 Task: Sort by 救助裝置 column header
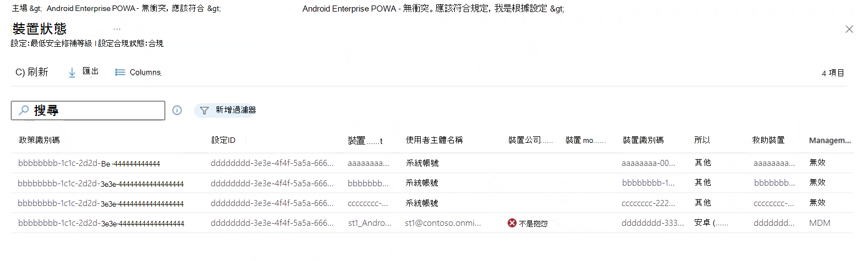coord(768,140)
